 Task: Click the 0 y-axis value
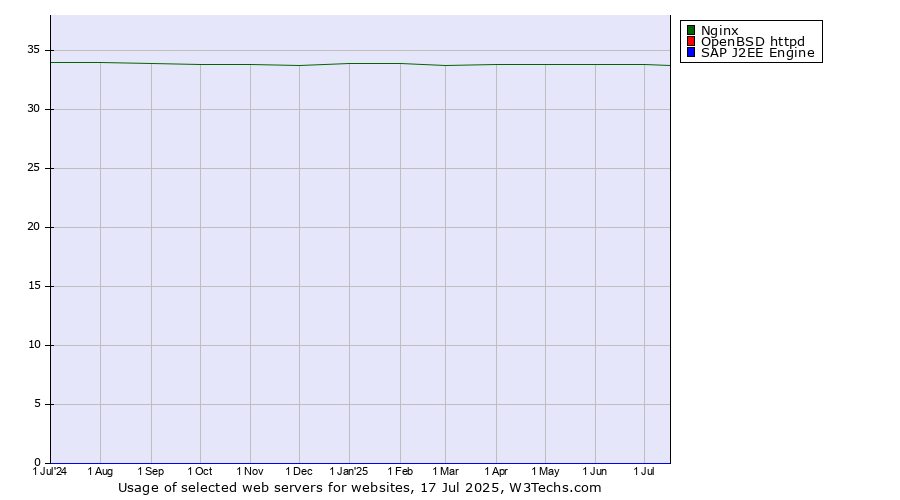pos(37,462)
